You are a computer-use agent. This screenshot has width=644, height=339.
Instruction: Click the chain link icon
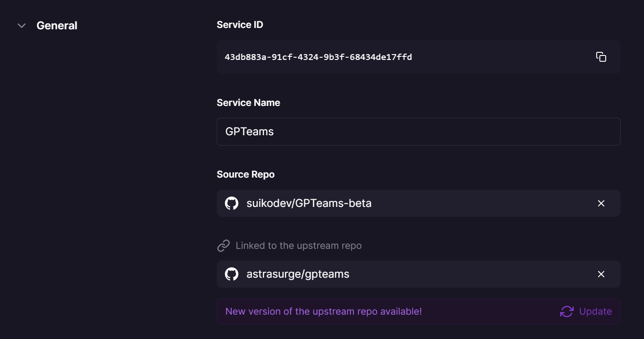[224, 246]
